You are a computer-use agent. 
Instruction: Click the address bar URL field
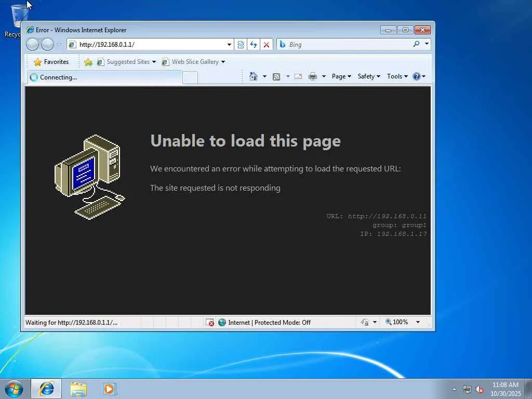(x=150, y=45)
